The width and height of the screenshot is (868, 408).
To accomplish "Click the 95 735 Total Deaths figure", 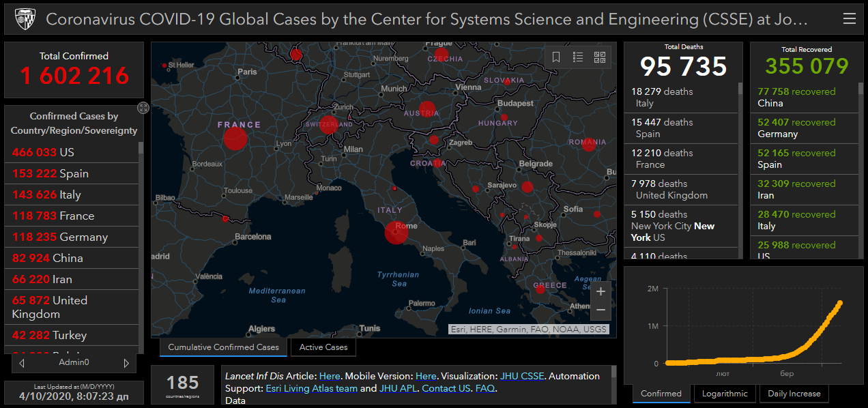I will point(684,66).
